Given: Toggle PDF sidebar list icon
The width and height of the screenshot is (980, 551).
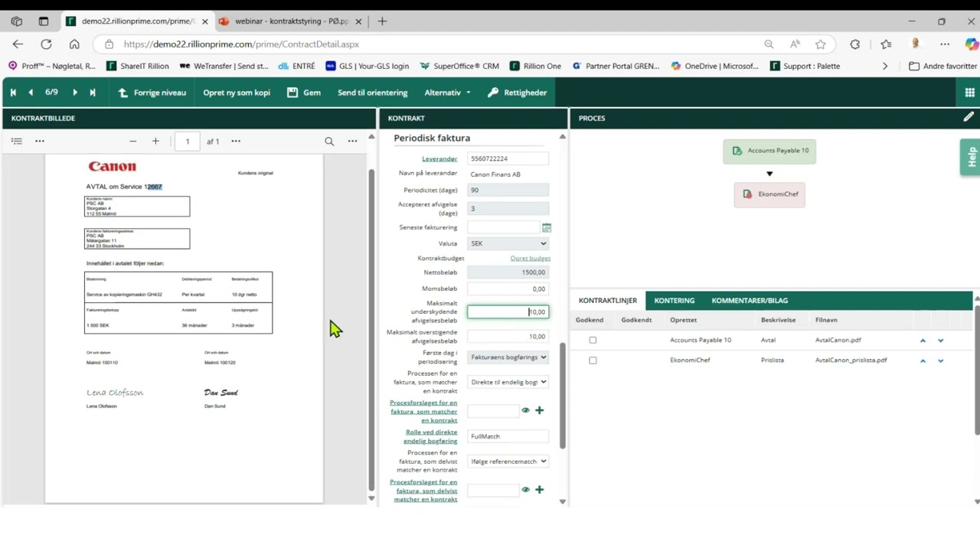Looking at the screenshot, I should [17, 141].
